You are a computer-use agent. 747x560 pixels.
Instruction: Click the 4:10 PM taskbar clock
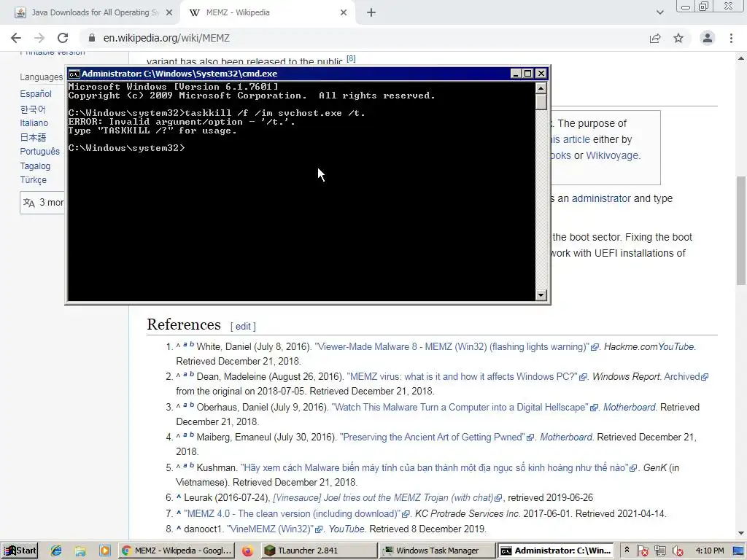[x=709, y=551]
